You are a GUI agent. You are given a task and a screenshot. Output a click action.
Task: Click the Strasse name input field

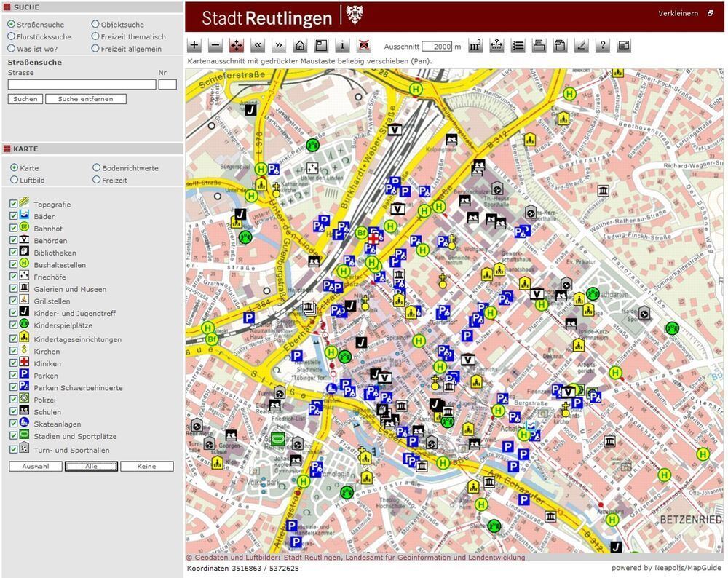click(82, 84)
